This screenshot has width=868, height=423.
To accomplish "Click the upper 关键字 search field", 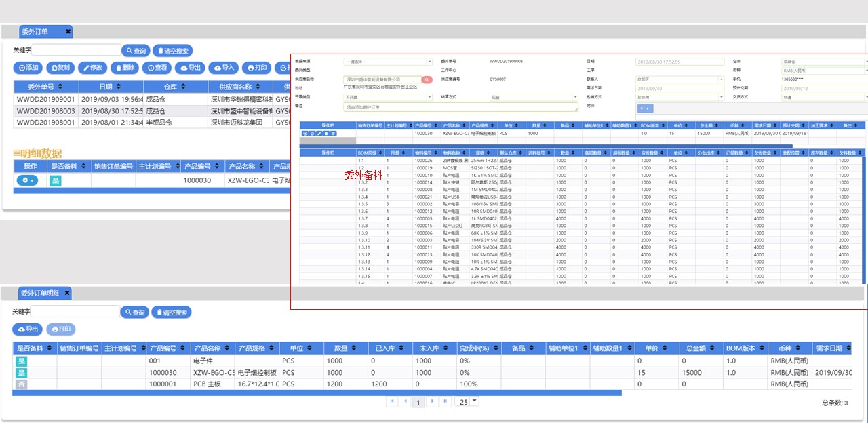I will 75,50.
